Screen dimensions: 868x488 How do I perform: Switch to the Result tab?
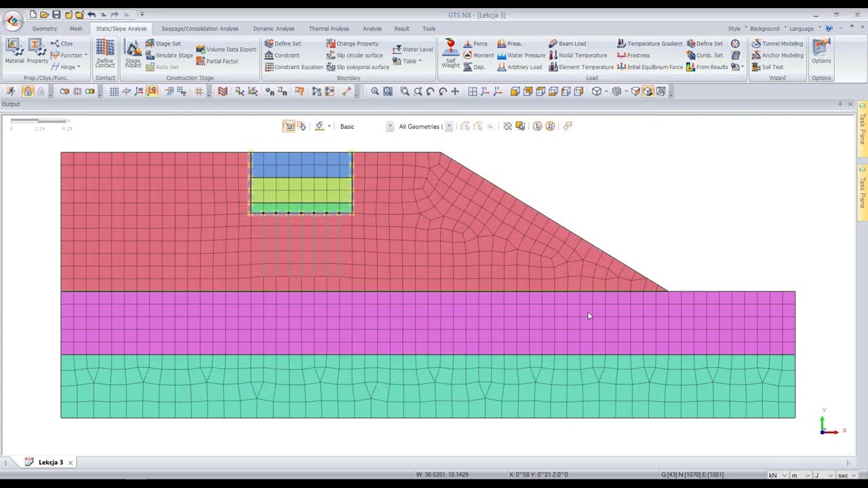coord(402,29)
